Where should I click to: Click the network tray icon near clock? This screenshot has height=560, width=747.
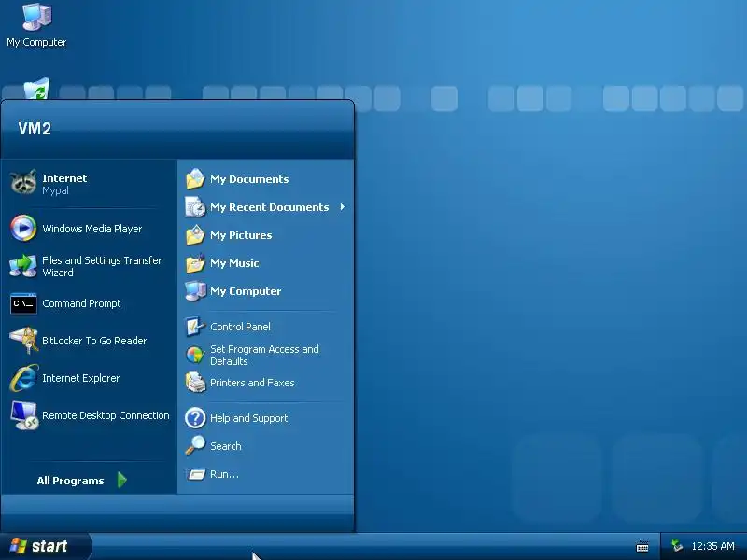pos(677,545)
